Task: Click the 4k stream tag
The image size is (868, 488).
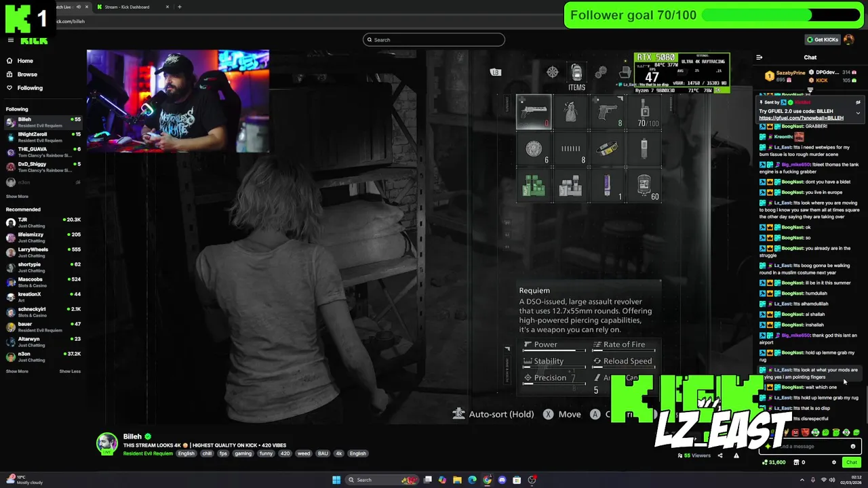Action: click(x=338, y=453)
